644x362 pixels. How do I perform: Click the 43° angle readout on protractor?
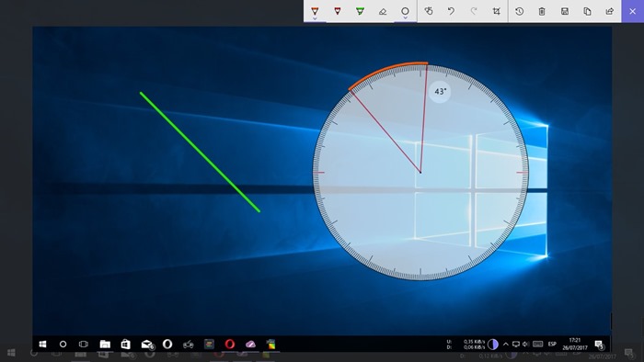point(440,92)
